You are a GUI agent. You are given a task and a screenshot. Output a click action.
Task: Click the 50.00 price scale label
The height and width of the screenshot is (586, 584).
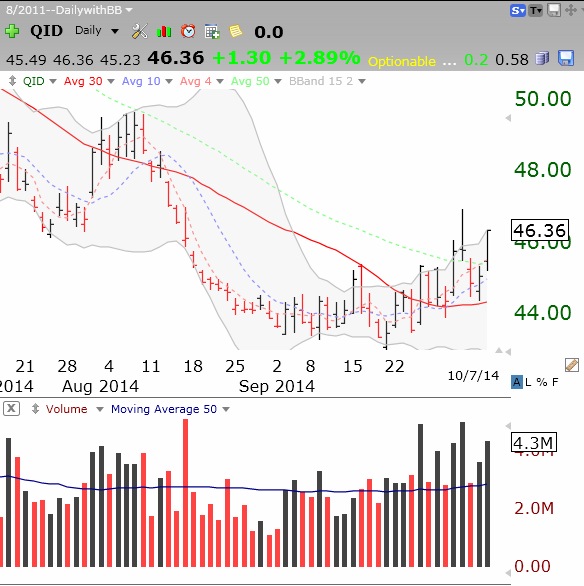click(543, 99)
